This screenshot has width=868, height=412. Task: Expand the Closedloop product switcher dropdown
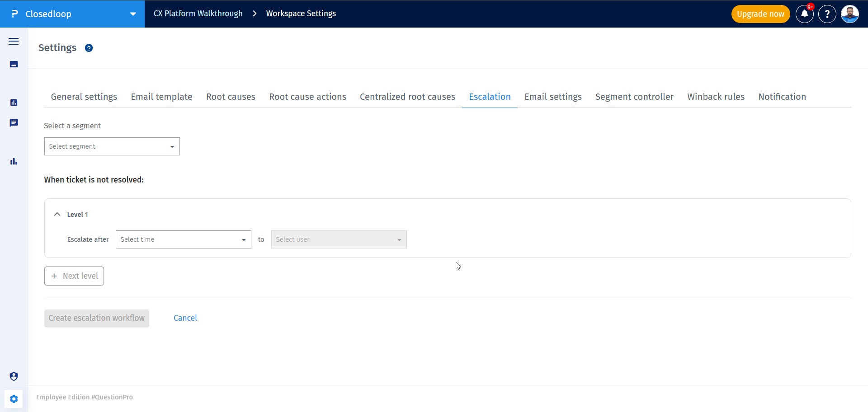[133, 14]
